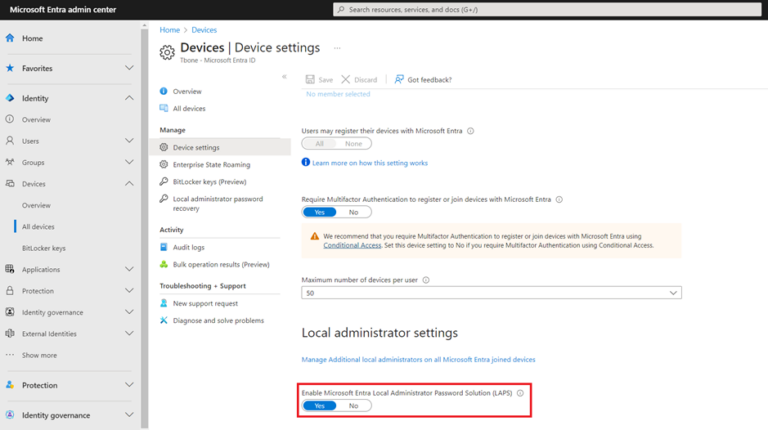
Task: Click Show more in left sidebar
Action: click(x=39, y=355)
